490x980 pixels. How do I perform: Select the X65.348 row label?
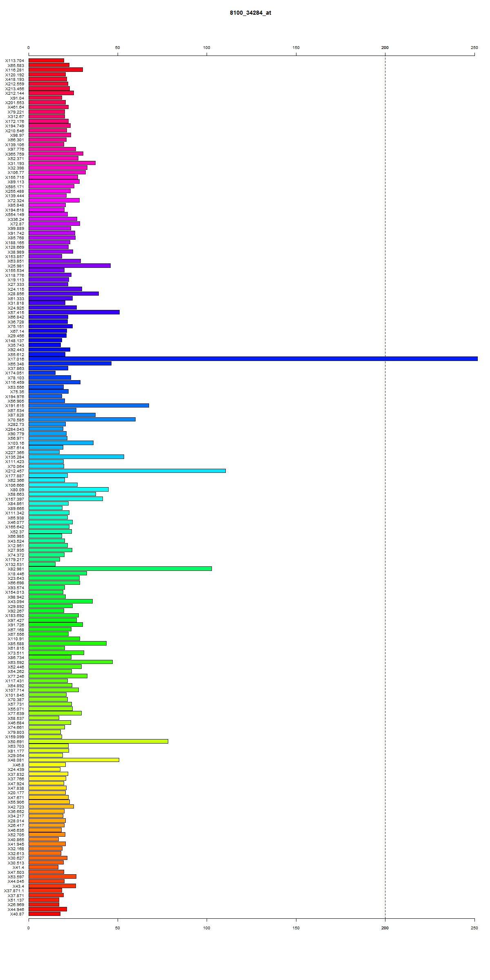point(16,364)
